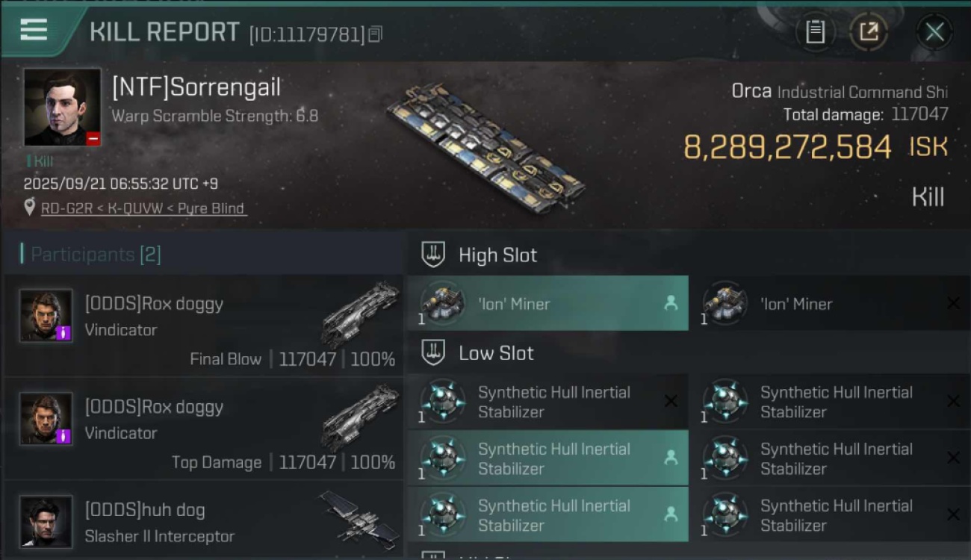Select the highlighted 'Ion' Miner item
This screenshot has width=971, height=560.
point(547,304)
